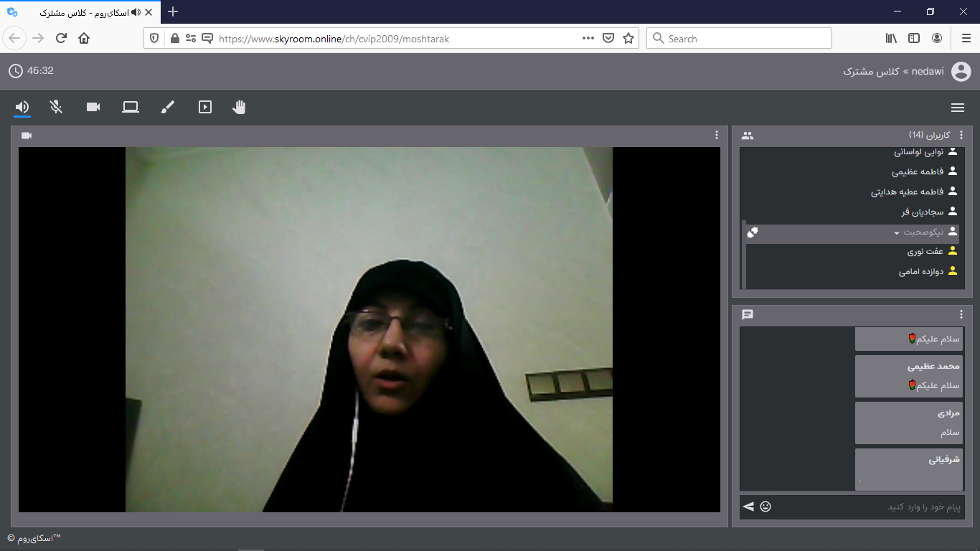
Task: Click the user account avatar icon
Action: point(961,72)
